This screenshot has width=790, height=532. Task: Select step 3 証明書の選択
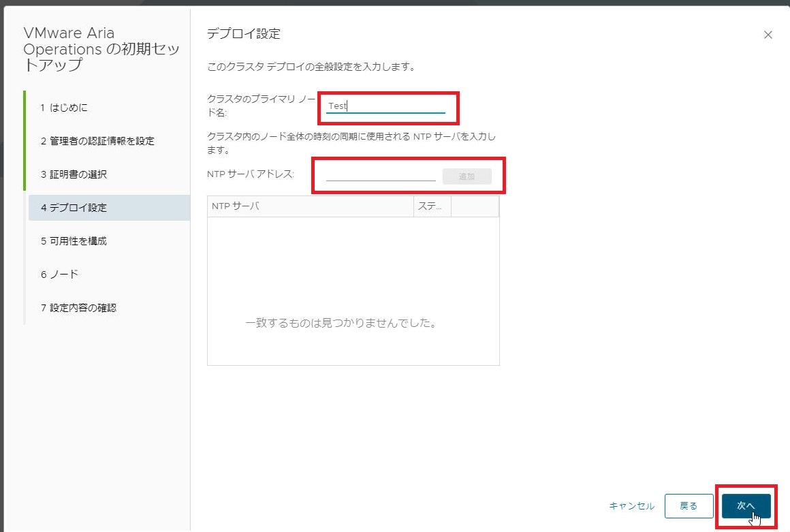pos(74,174)
